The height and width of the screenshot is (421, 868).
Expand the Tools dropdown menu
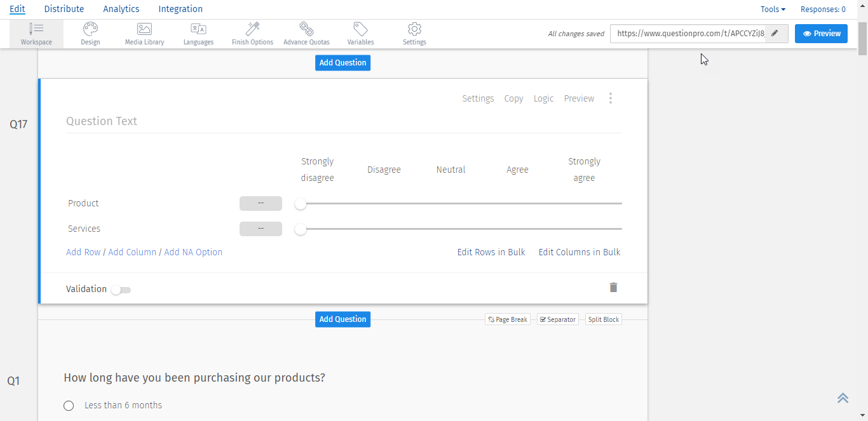tap(773, 10)
